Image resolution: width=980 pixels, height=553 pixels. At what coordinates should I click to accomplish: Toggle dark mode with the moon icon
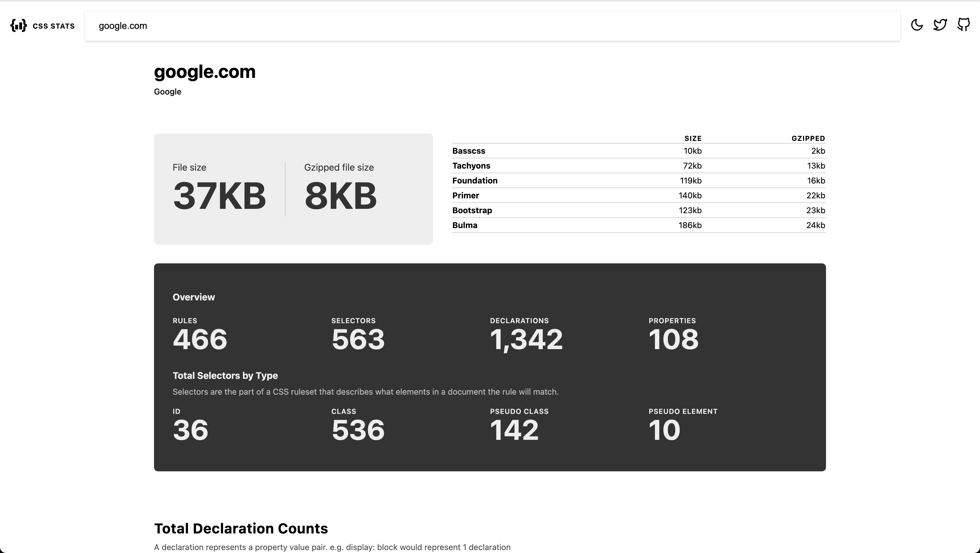[x=917, y=25]
